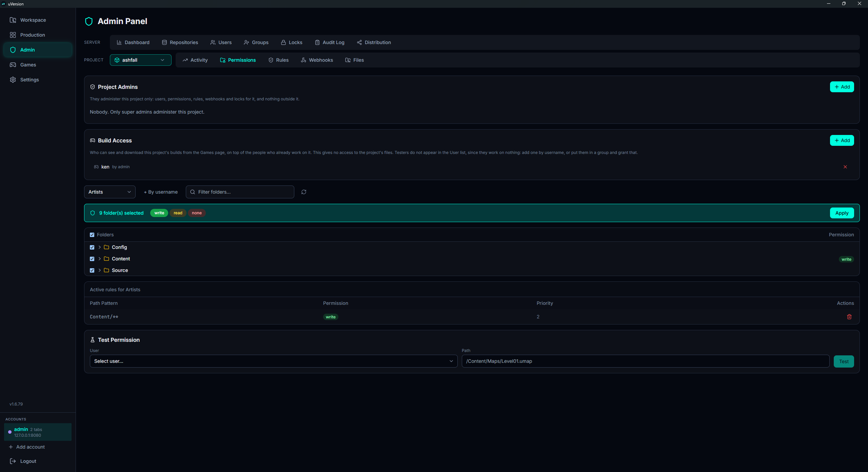Image resolution: width=868 pixels, height=472 pixels.
Task: Expand the Source folder chevron
Action: [99, 270]
